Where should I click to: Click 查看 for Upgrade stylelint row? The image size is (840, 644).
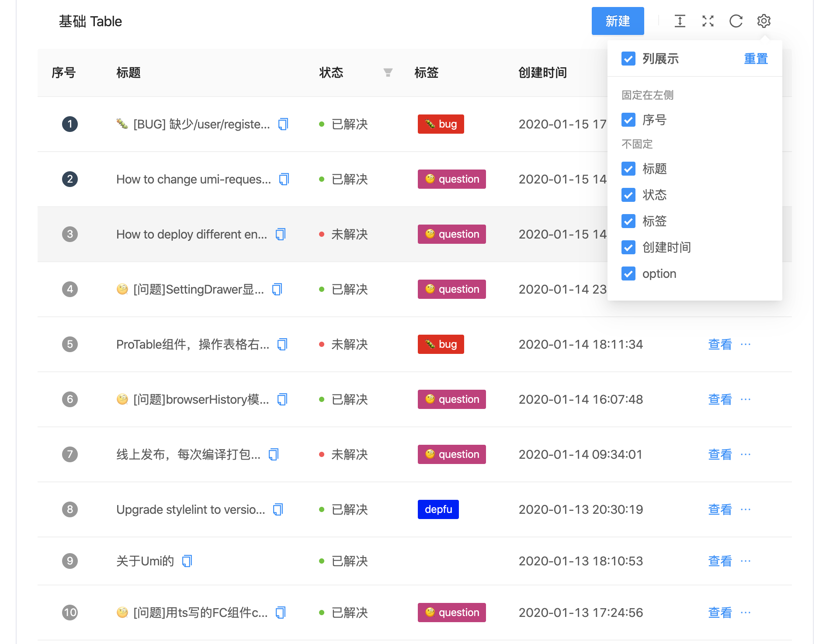click(x=720, y=509)
